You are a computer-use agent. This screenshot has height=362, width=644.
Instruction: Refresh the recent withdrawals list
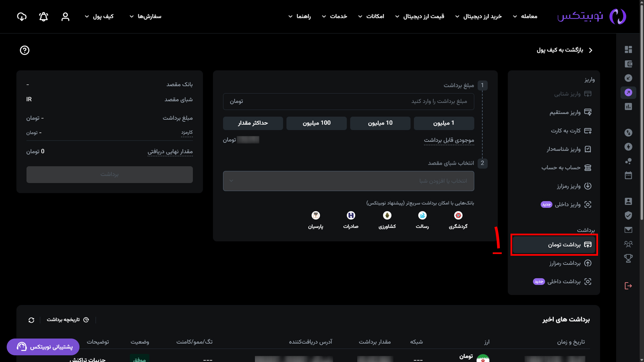tap(31, 320)
